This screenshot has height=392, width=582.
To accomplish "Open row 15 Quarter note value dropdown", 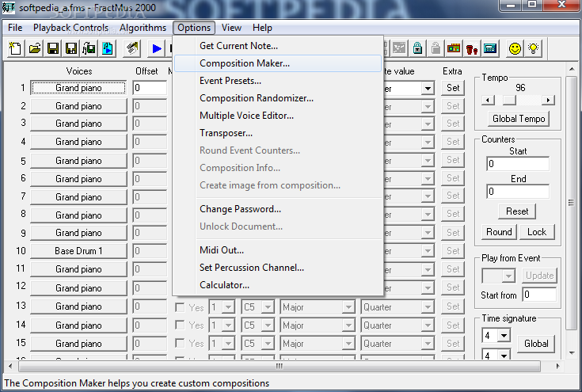I will pyautogui.click(x=398, y=344).
